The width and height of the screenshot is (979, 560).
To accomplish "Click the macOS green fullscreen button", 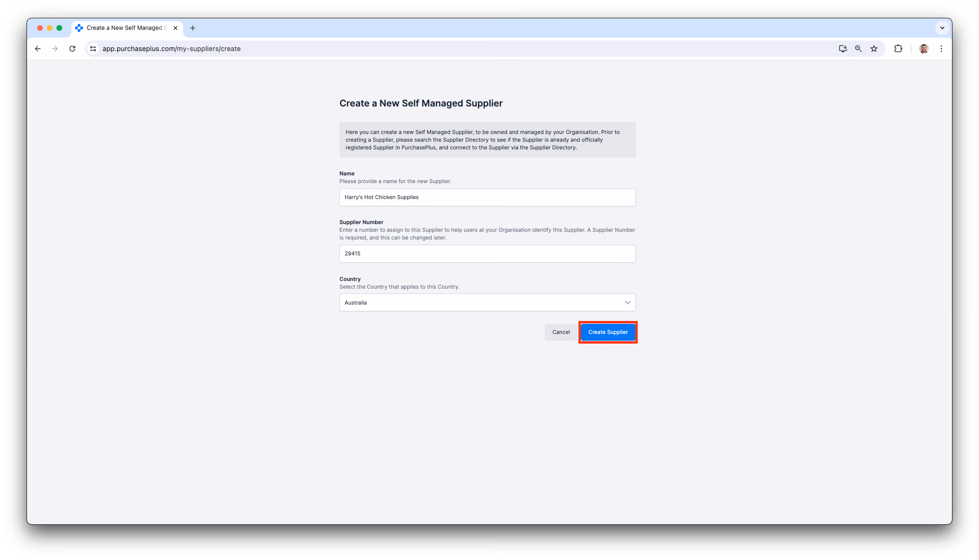I will coord(59,28).
